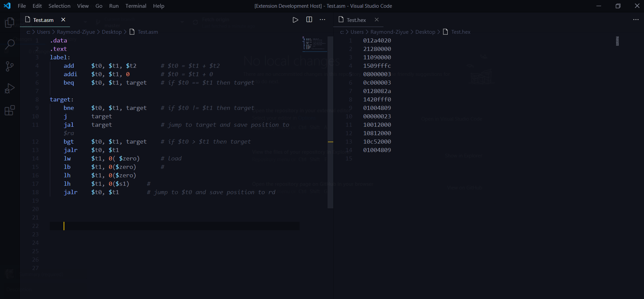Viewport: 644px width, 299px height.
Task: Open More Actions for Test.hex editor group
Action: pyautogui.click(x=636, y=20)
